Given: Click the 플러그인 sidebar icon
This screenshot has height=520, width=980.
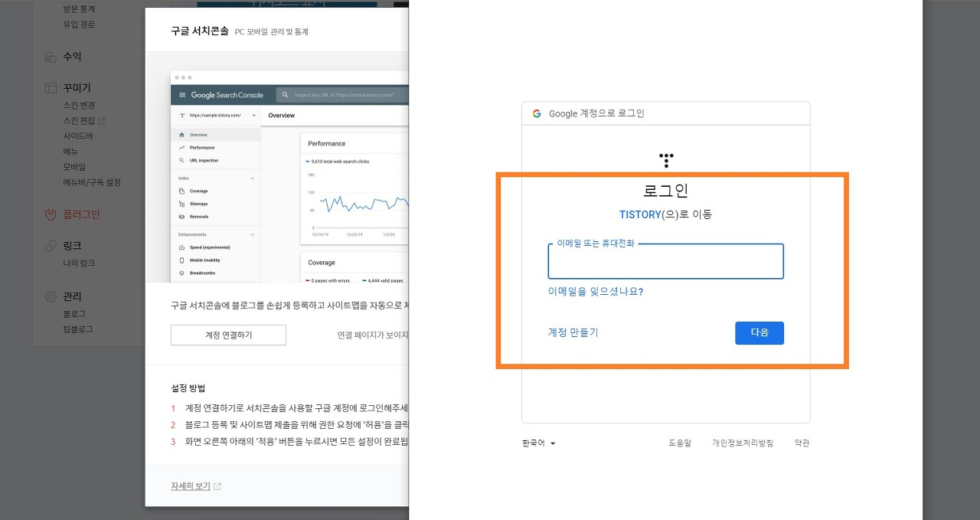Looking at the screenshot, I should [x=51, y=214].
